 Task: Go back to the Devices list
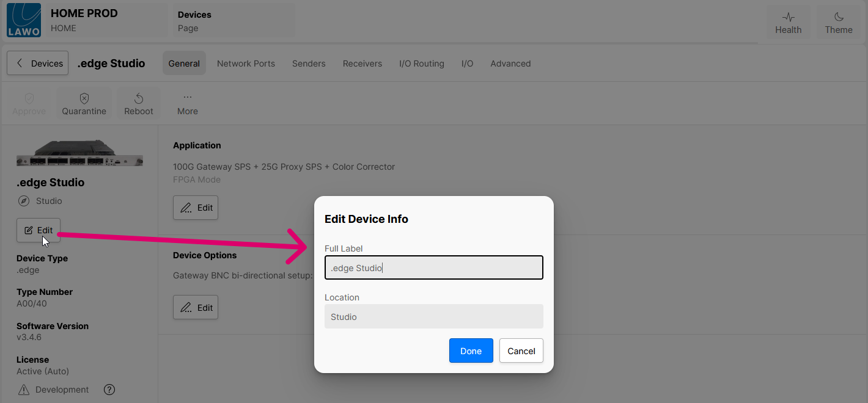(x=38, y=64)
